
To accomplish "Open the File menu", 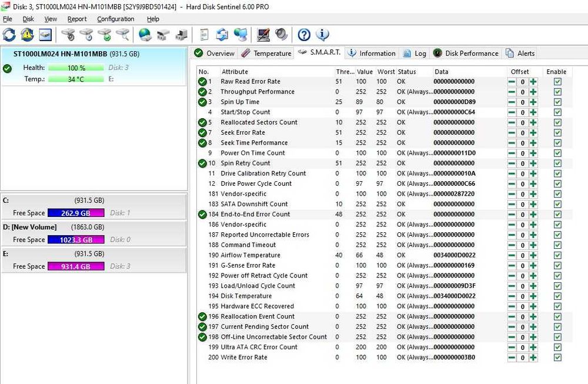I will coord(8,19).
